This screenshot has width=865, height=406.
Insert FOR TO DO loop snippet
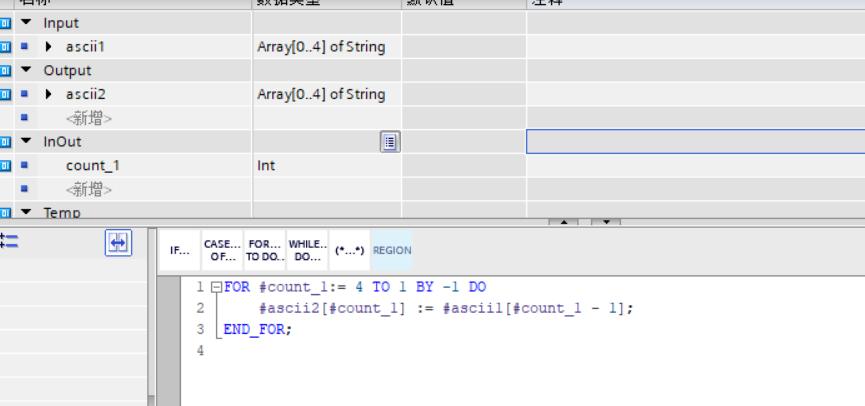[264, 251]
